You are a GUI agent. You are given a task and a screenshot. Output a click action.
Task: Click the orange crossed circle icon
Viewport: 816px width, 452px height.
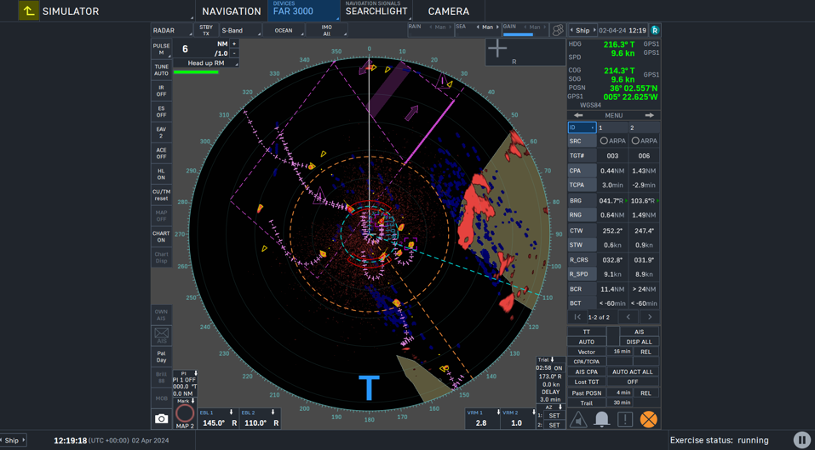[x=648, y=419]
